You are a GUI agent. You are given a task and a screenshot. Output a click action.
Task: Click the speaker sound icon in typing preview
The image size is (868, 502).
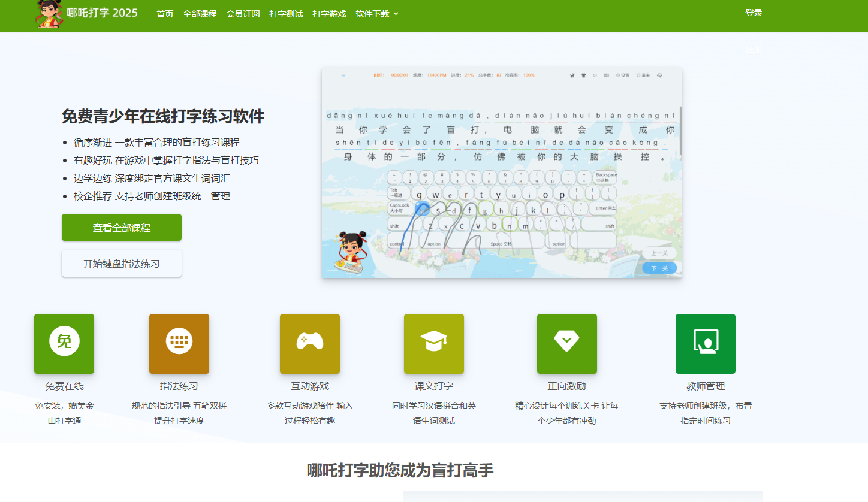(595, 75)
